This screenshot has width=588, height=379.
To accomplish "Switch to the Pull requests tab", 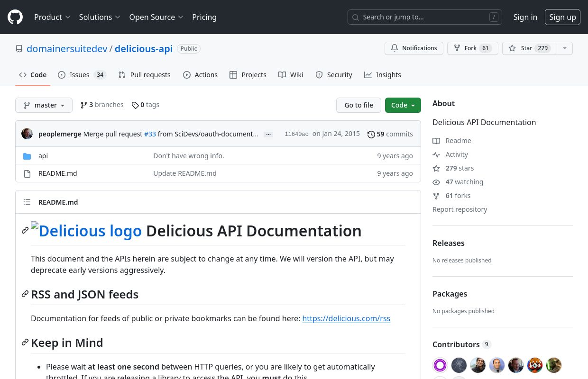I will [x=144, y=75].
